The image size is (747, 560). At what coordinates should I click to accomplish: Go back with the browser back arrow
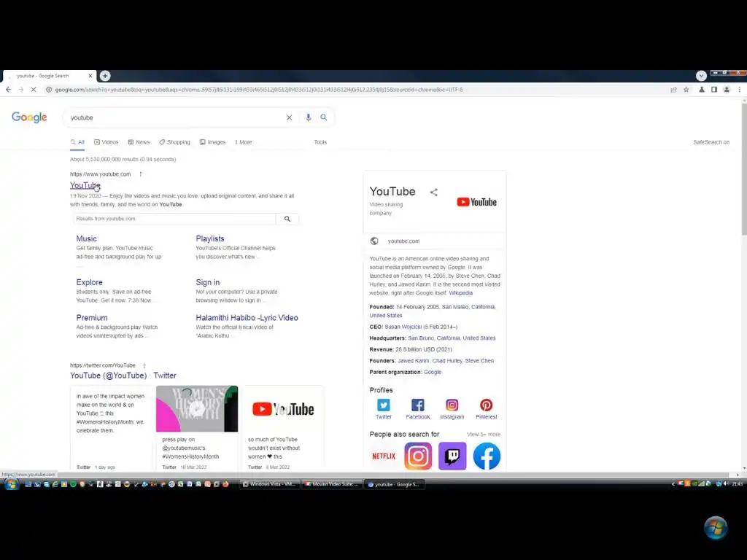pyautogui.click(x=9, y=90)
